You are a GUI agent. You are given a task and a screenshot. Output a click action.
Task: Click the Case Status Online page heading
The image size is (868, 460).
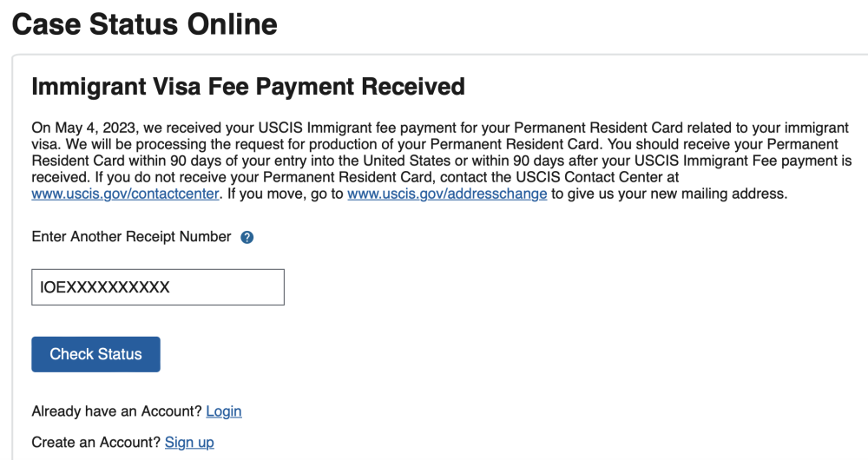tap(144, 24)
